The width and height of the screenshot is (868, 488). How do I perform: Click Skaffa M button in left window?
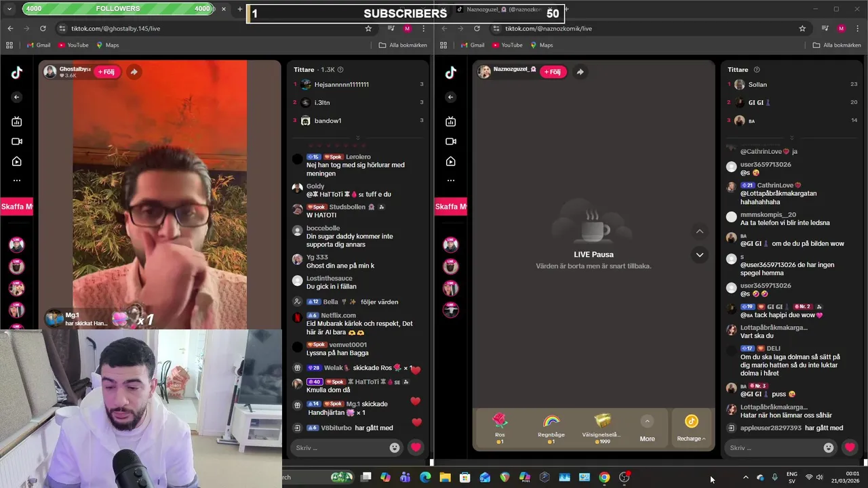click(x=17, y=207)
